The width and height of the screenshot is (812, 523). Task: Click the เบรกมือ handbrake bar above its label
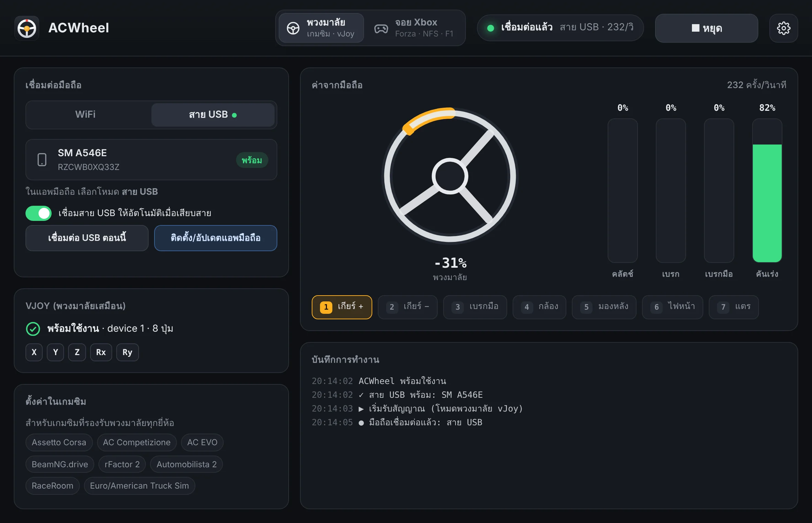pyautogui.click(x=719, y=191)
